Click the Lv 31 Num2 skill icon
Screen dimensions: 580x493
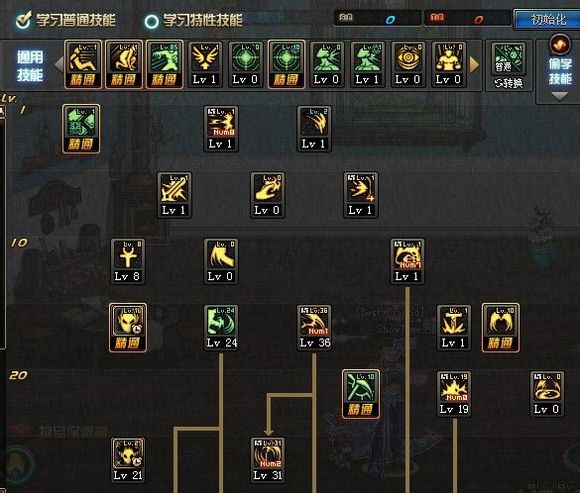pyautogui.click(x=267, y=460)
